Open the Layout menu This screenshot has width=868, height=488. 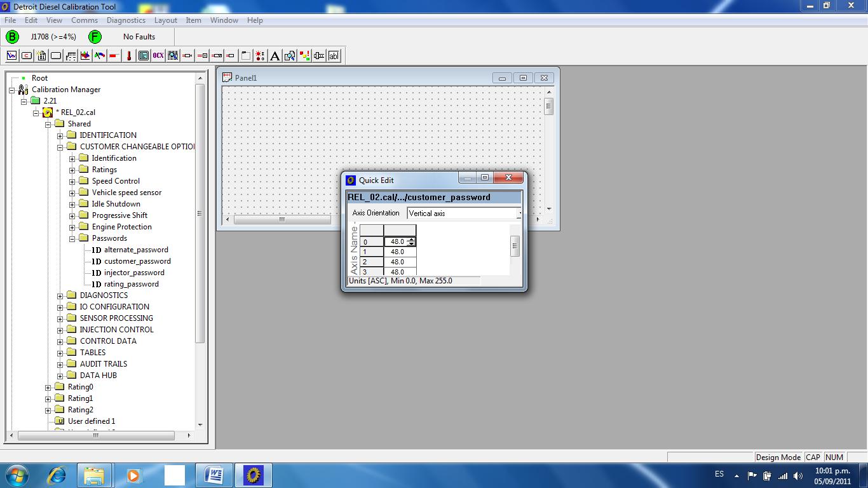166,20
